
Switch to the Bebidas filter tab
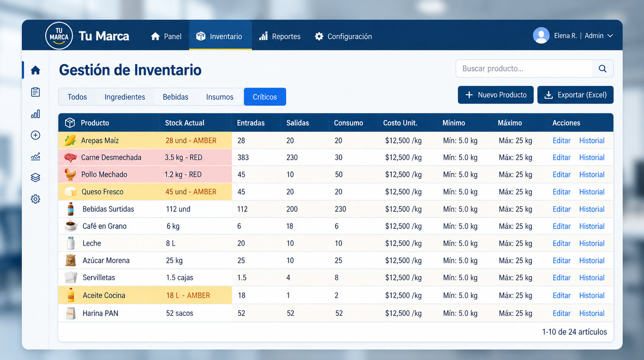[175, 97]
